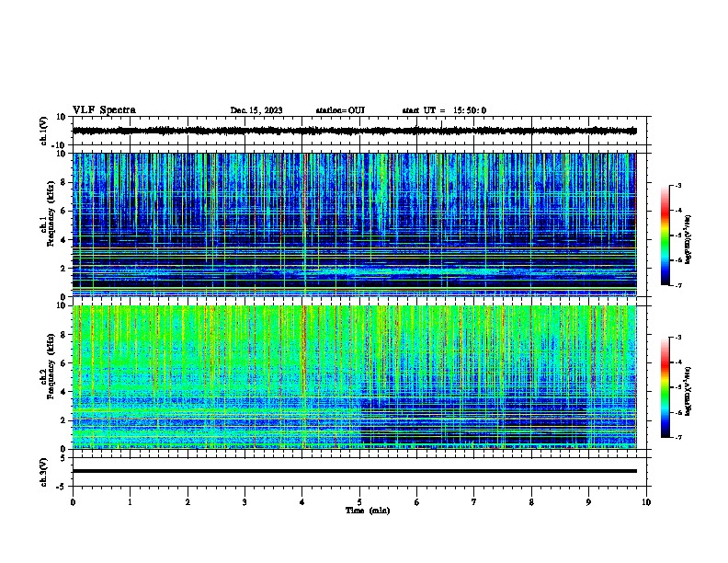The width and height of the screenshot is (728, 563).
Task: Click the ch.1 spectrogram color scale bar
Action: 665,236
